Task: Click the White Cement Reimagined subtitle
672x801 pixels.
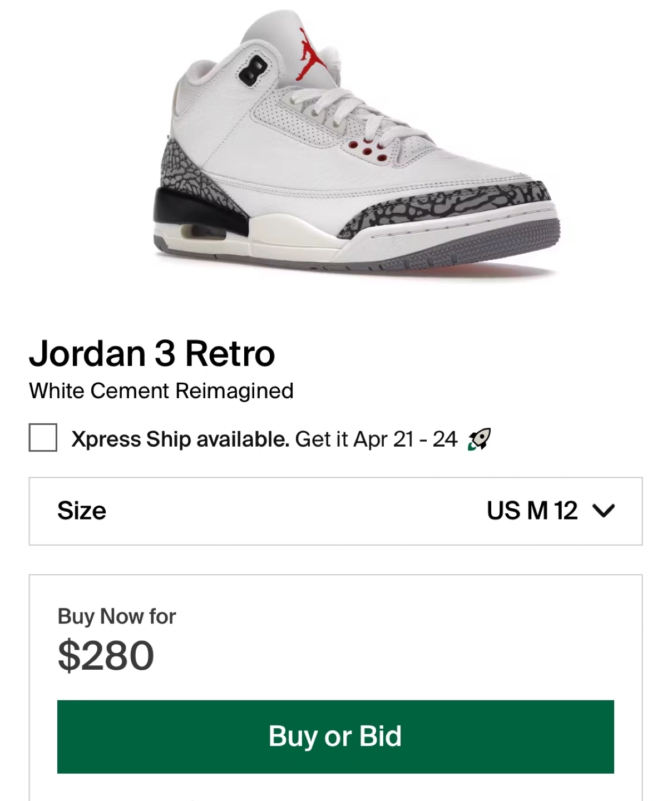Action: pos(161,391)
